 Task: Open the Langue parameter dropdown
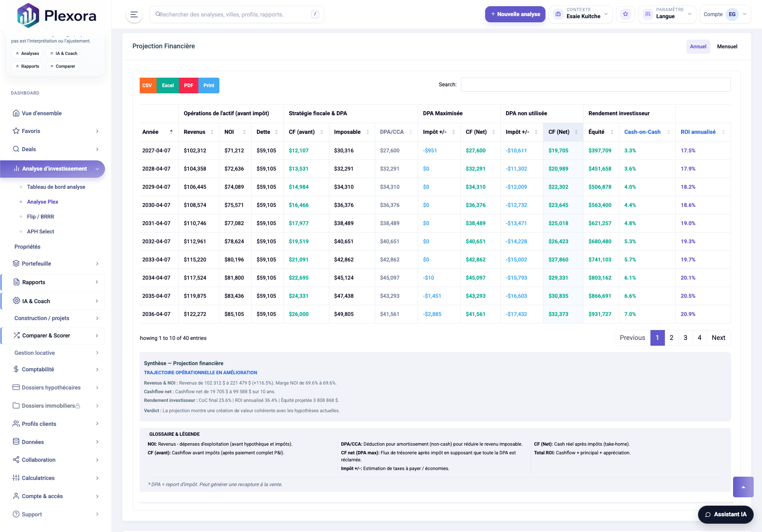[667, 14]
